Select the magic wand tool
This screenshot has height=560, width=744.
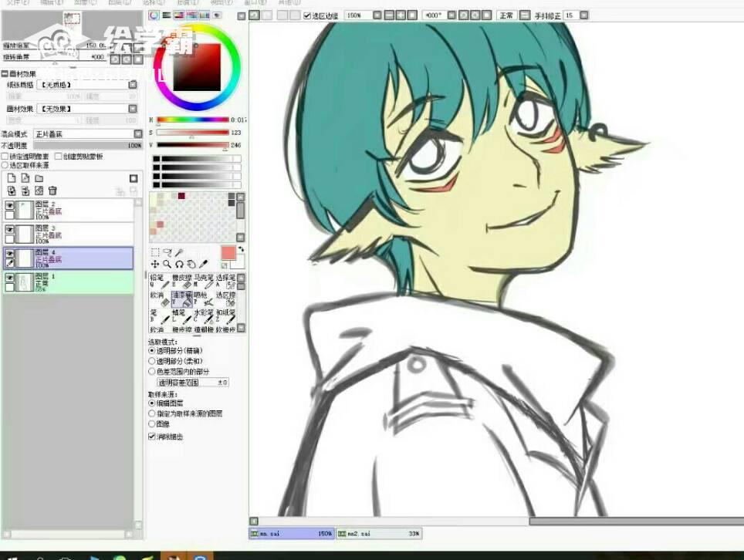pyautogui.click(x=180, y=252)
